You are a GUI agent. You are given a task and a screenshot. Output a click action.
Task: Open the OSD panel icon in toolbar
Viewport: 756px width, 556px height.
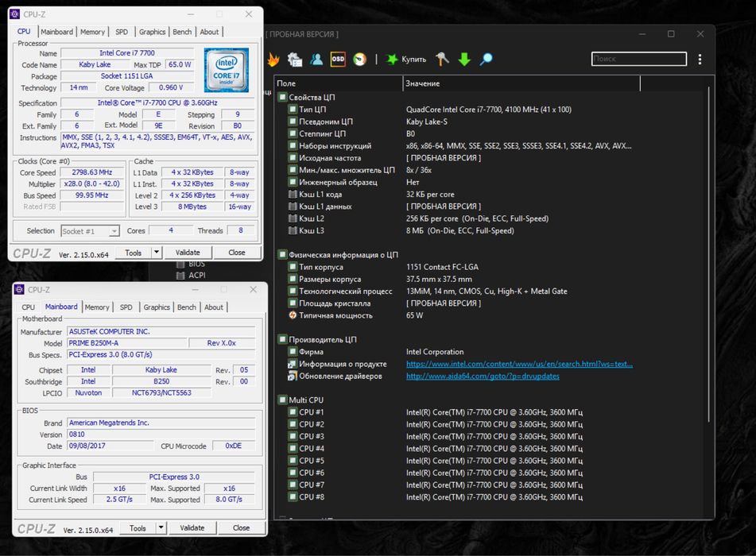pyautogui.click(x=338, y=60)
